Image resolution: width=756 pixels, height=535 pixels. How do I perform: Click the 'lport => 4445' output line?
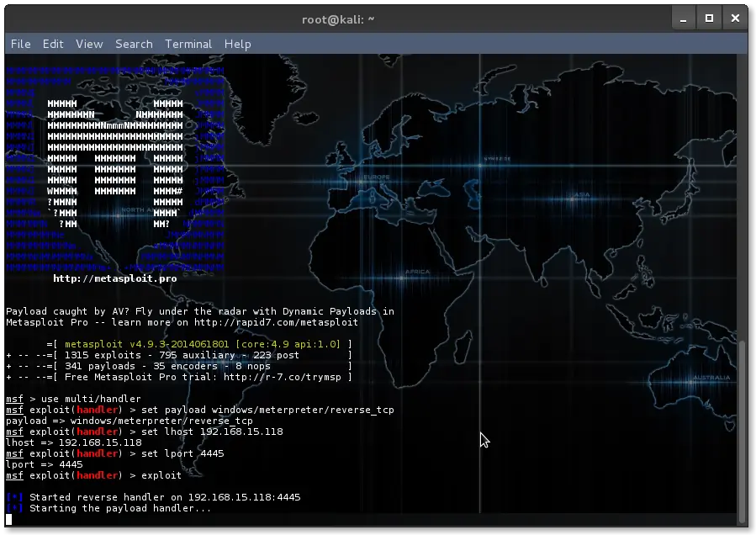pos(45,464)
